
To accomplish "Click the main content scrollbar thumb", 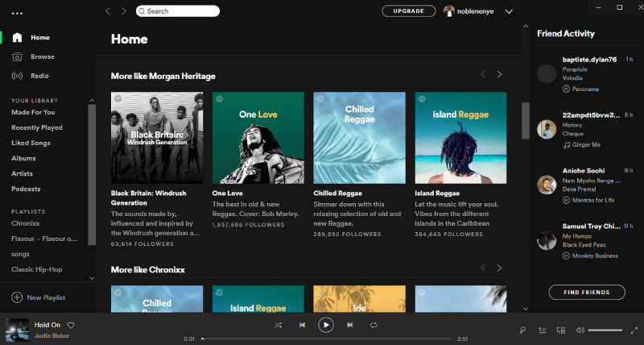I will (x=526, y=121).
